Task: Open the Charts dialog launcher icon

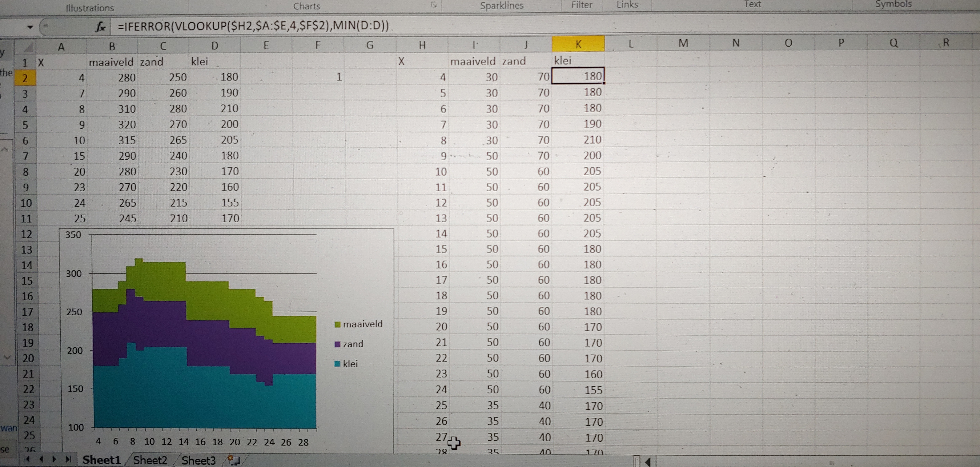Action: pos(433,5)
